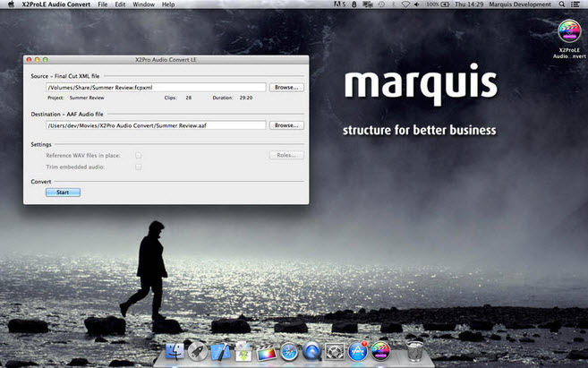Click the 'Trim embedded audio:' label
This screenshot has height=368, width=588.
pos(75,167)
